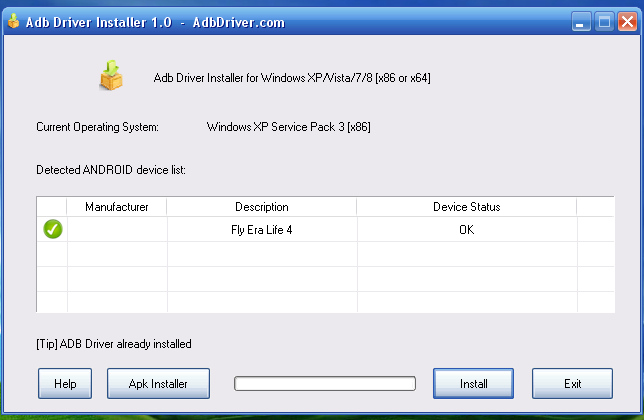This screenshot has width=644, height=420.
Task: Close the Adb Driver Installer window
Action: click(x=626, y=20)
